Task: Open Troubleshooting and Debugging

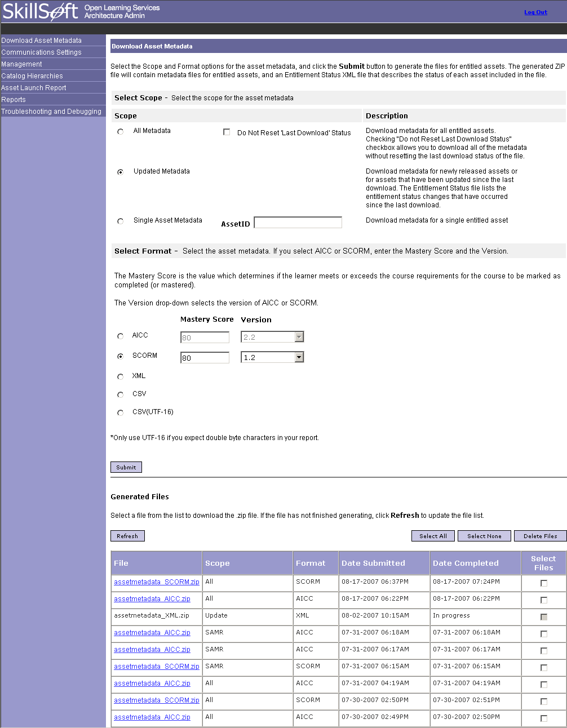Action: coord(52,111)
